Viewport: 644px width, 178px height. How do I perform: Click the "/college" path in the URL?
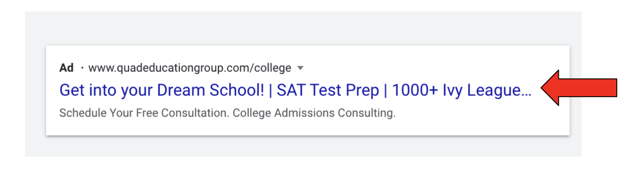coord(272,68)
